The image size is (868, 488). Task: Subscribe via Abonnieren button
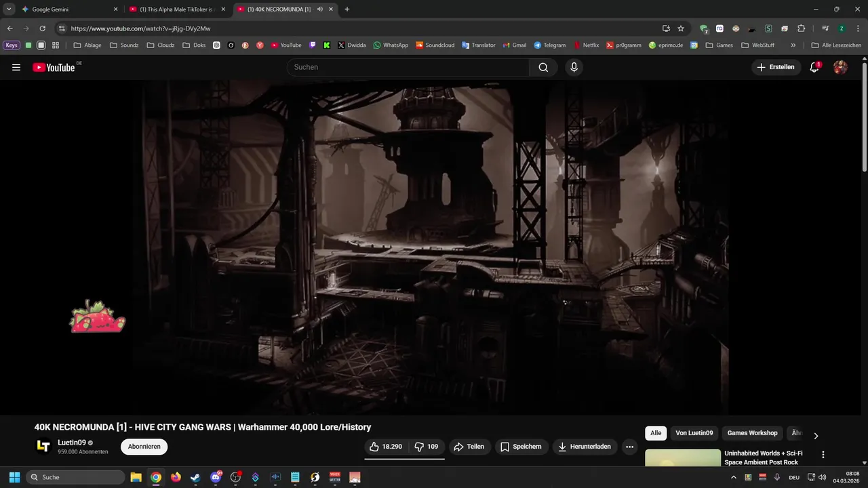[144, 447]
